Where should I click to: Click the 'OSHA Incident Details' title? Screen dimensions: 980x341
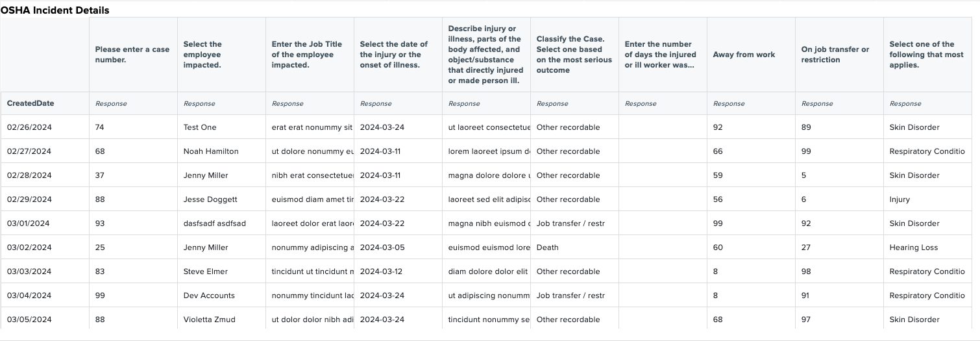tap(55, 10)
